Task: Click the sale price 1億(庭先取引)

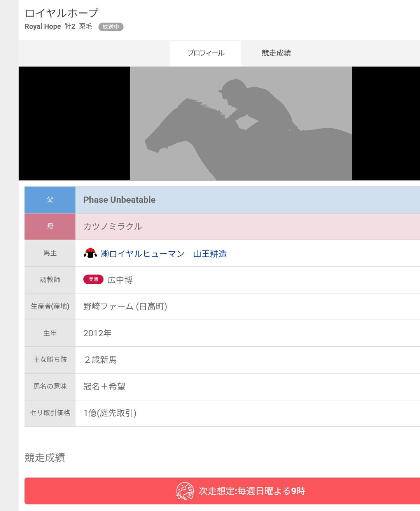Action: (110, 413)
